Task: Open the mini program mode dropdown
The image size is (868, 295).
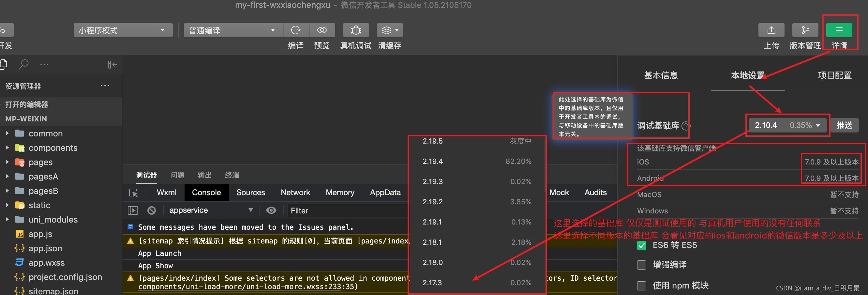Action: (123, 30)
